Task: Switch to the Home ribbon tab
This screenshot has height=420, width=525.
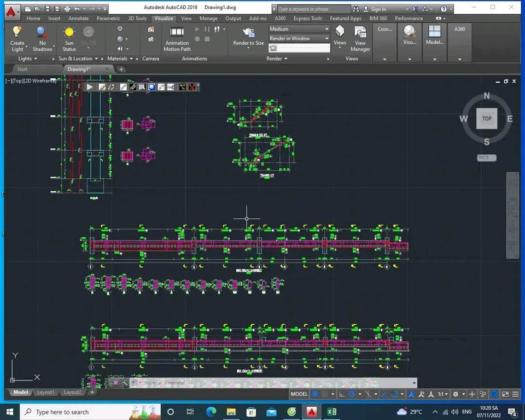Action: click(x=33, y=19)
